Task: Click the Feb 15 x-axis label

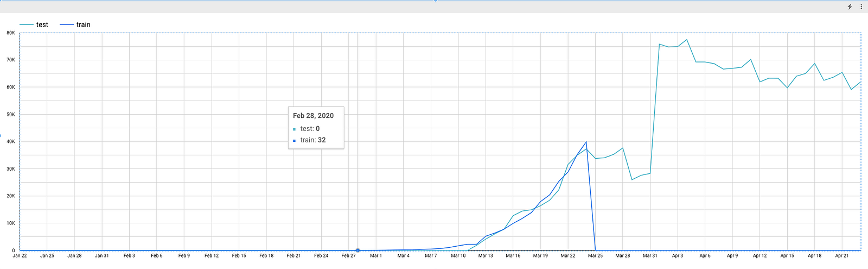Action: click(239, 255)
